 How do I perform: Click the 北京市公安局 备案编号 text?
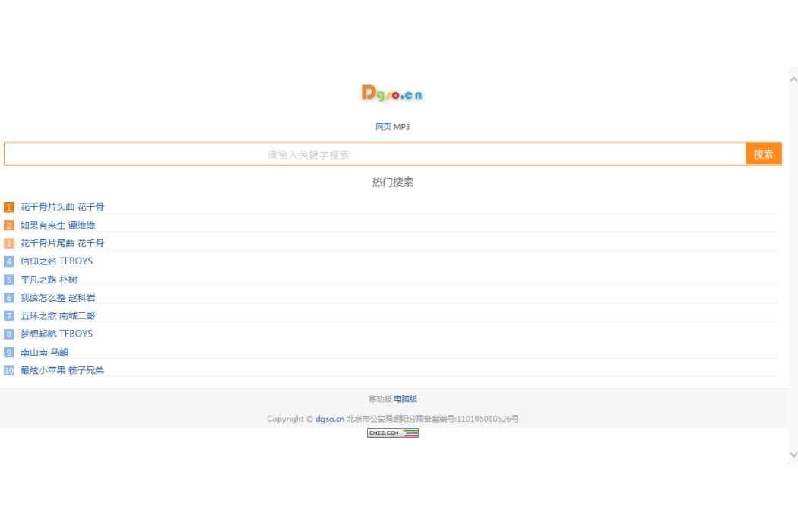(432, 419)
